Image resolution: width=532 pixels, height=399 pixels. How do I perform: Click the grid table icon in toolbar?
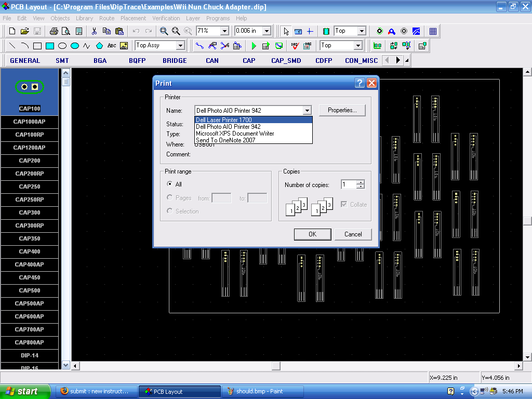433,31
